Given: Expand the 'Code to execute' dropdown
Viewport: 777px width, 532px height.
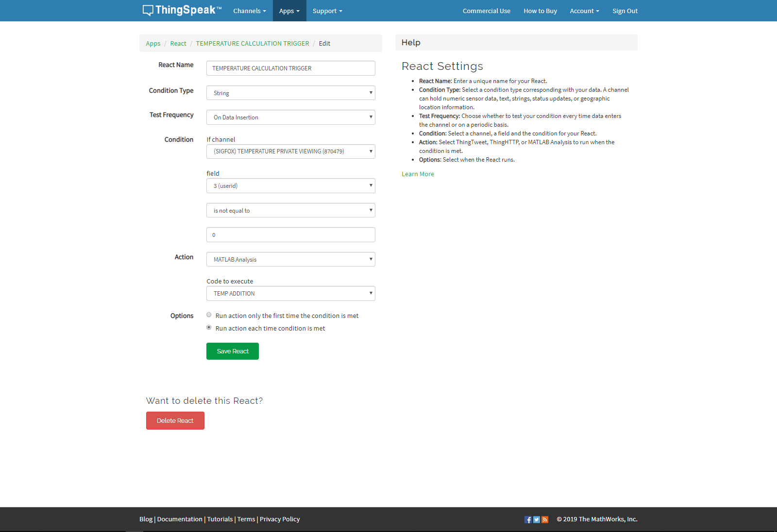Looking at the screenshot, I should tap(290, 294).
